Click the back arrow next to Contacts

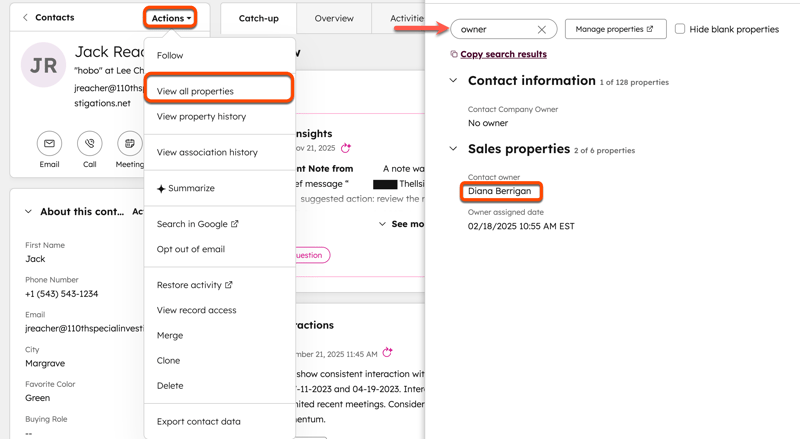coord(26,18)
